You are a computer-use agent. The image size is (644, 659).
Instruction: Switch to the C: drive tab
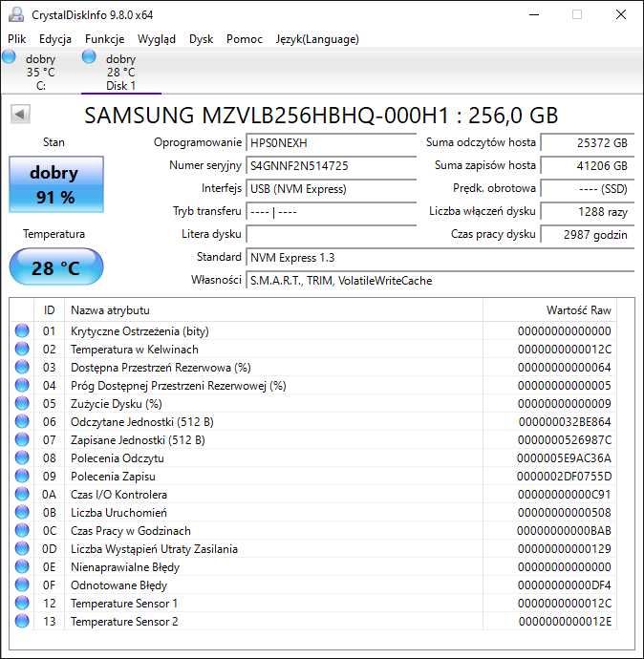(x=40, y=72)
